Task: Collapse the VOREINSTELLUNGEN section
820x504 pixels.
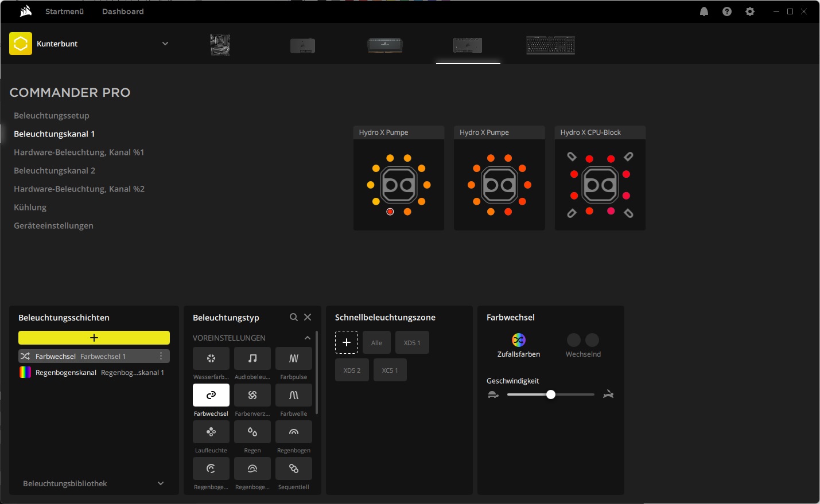Action: coord(308,338)
